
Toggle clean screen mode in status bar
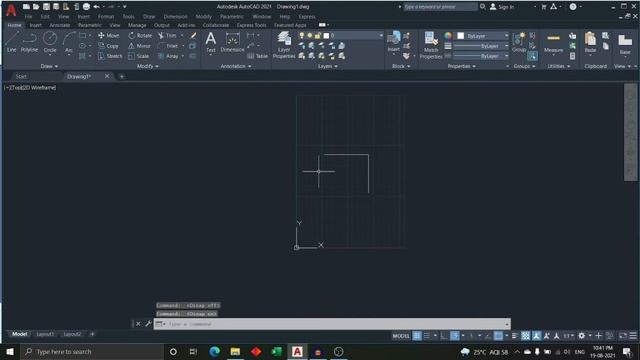622,336
